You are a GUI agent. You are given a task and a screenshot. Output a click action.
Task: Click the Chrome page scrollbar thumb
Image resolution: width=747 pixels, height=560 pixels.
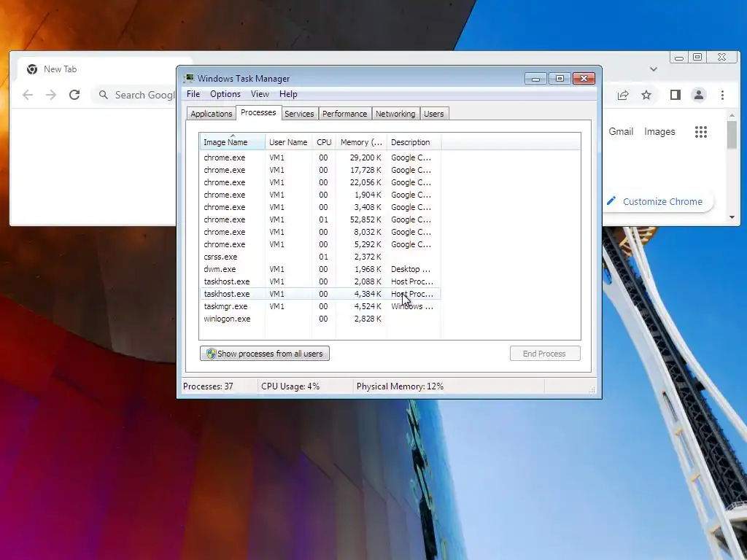[x=732, y=135]
